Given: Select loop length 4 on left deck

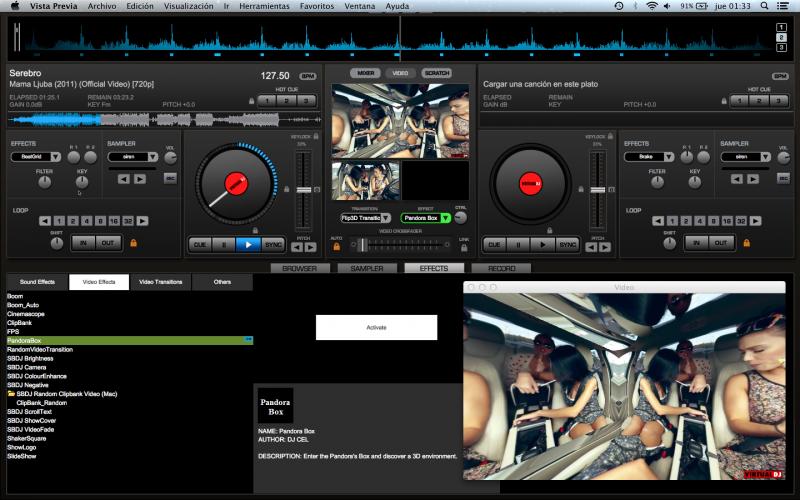Looking at the screenshot, I should (x=87, y=221).
